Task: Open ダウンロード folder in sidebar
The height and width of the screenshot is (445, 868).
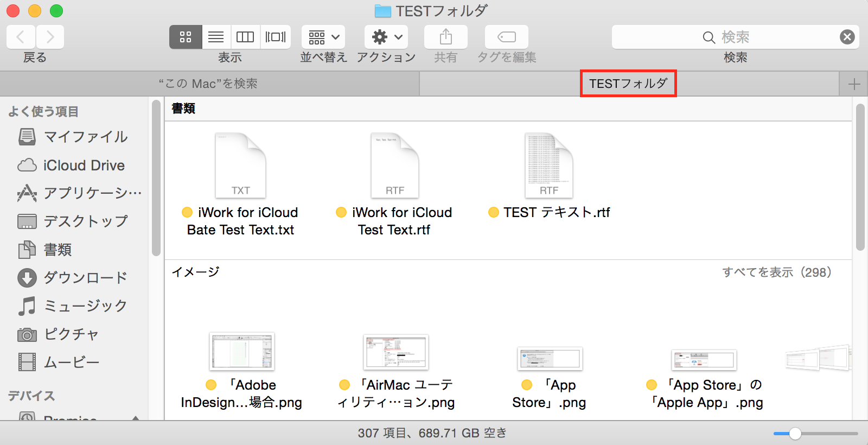Action: click(85, 277)
